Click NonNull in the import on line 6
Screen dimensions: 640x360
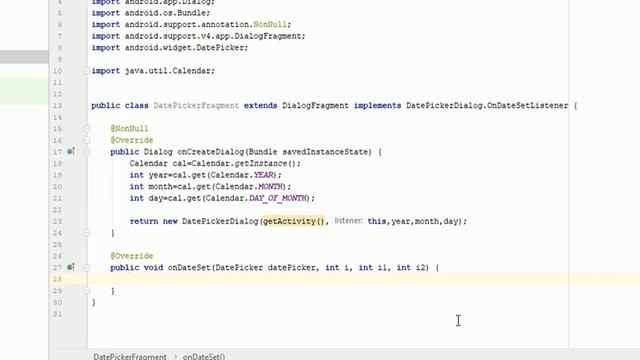270,24
